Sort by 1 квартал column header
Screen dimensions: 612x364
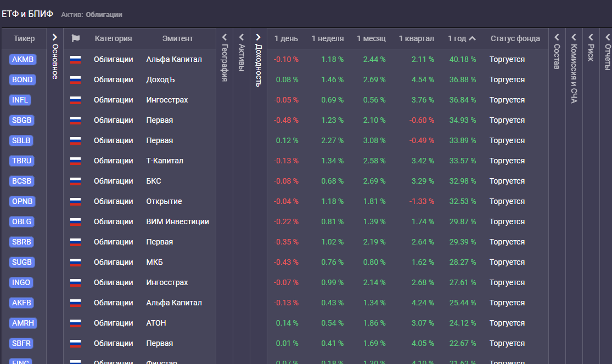(x=417, y=38)
